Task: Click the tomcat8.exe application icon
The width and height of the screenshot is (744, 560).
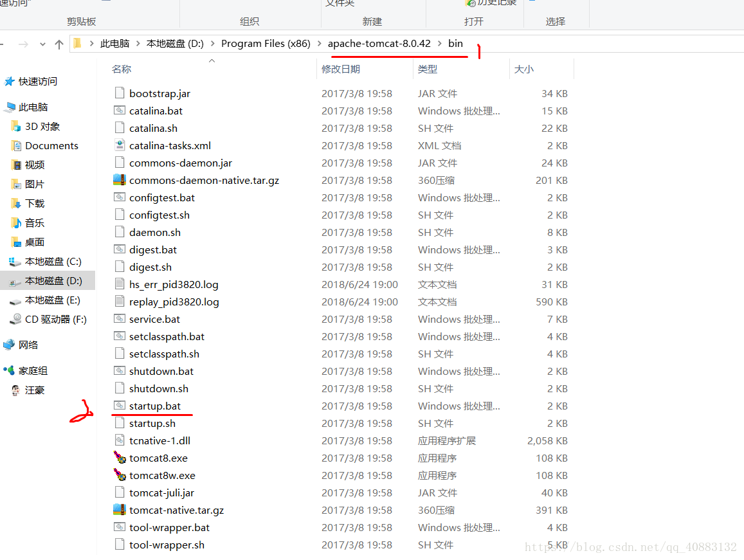Action: click(x=120, y=458)
